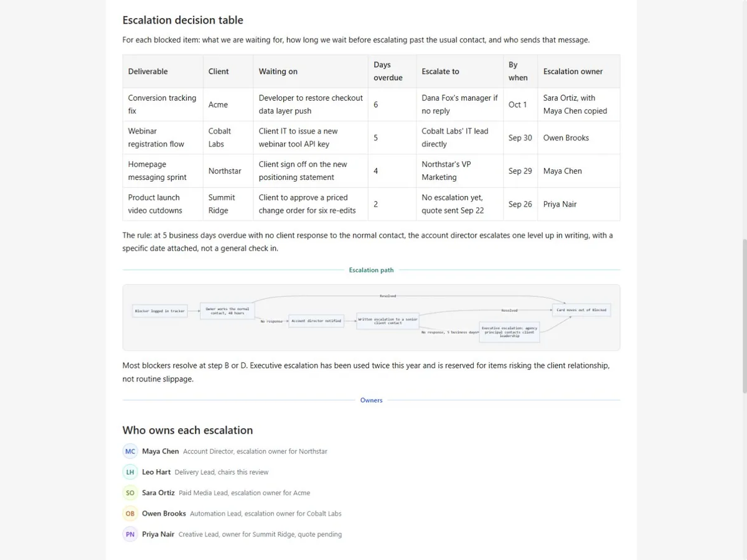The width and height of the screenshot is (747, 560).
Task: Click the '5' days overdue cell
Action: [x=392, y=138]
